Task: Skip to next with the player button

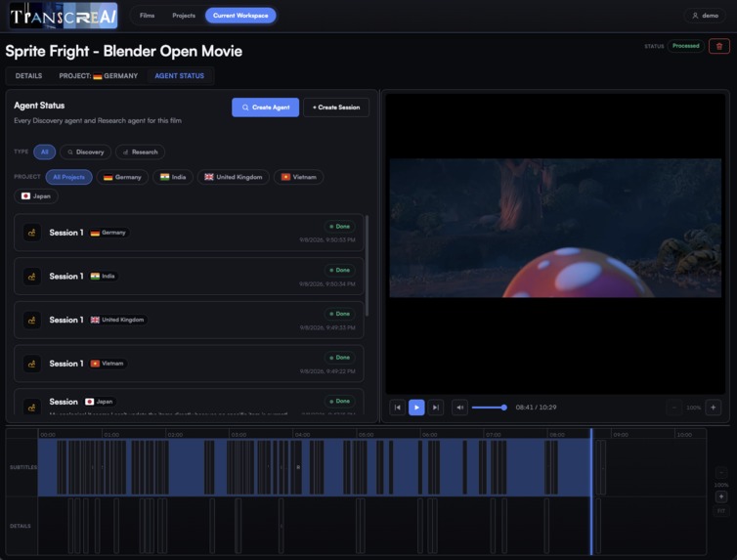Action: [x=436, y=408]
